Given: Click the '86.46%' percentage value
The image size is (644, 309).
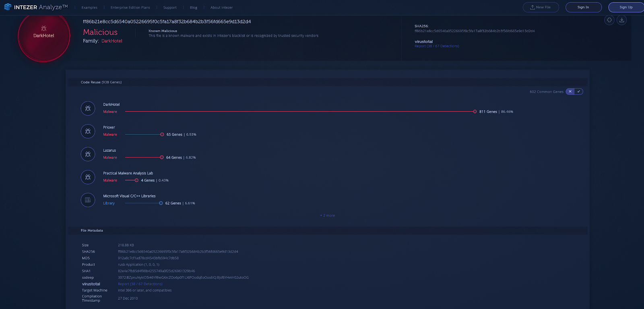Looking at the screenshot, I should click(507, 112).
